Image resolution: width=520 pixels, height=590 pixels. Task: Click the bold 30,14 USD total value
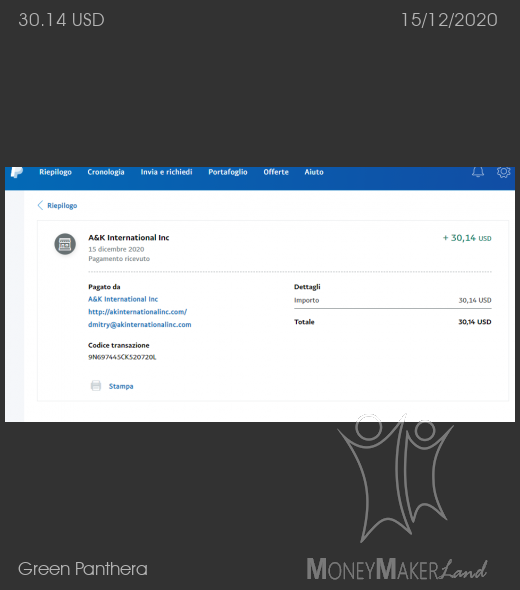point(475,322)
